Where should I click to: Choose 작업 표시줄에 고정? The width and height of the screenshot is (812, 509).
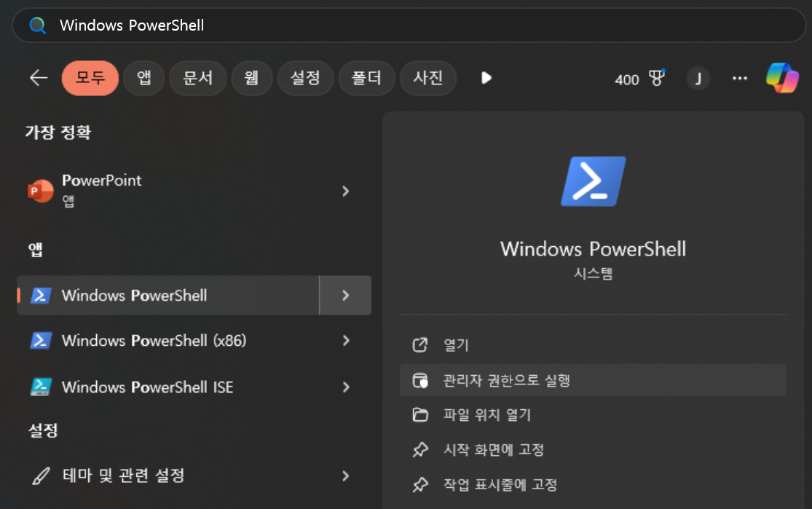593,485
